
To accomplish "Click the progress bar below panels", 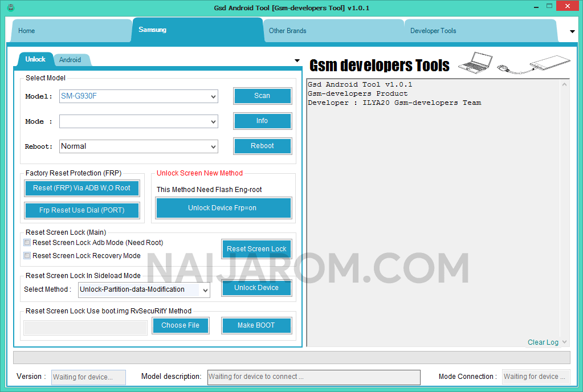I will click(x=292, y=357).
